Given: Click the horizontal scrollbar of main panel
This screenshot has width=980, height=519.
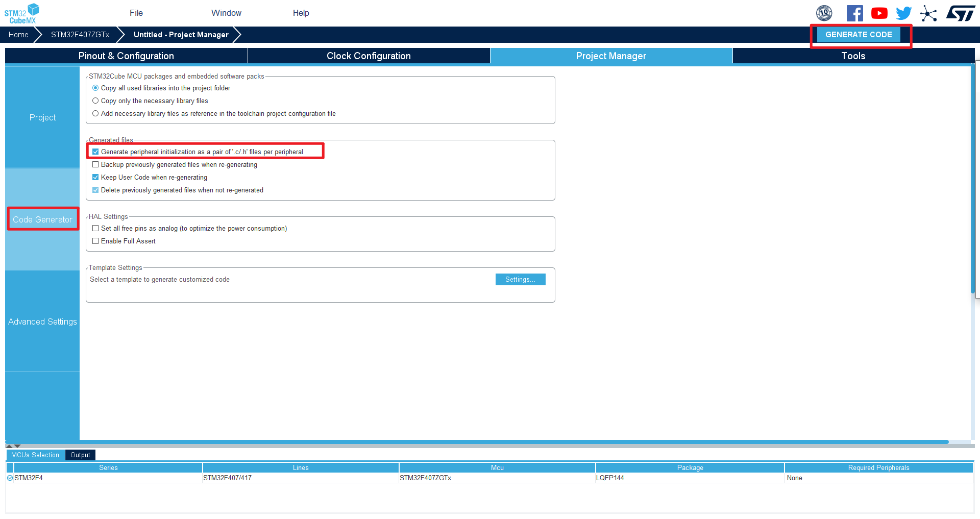Looking at the screenshot, I should click(477, 442).
